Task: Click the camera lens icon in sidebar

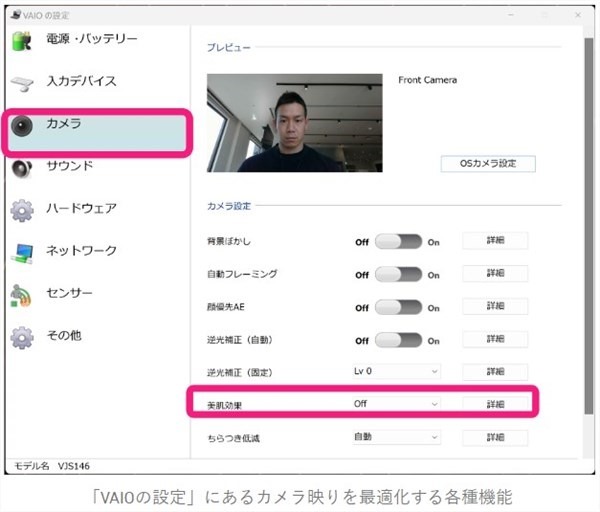Action: 21,126
